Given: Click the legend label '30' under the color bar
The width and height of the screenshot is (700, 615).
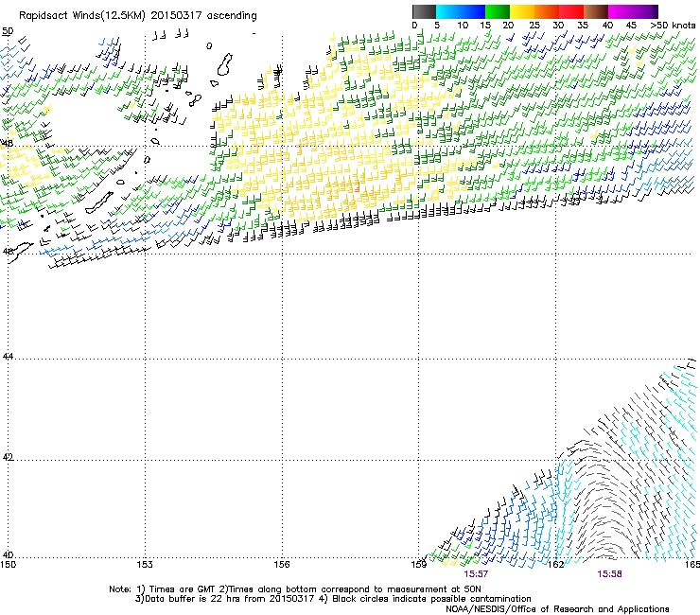Looking at the screenshot, I should pos(558,26).
